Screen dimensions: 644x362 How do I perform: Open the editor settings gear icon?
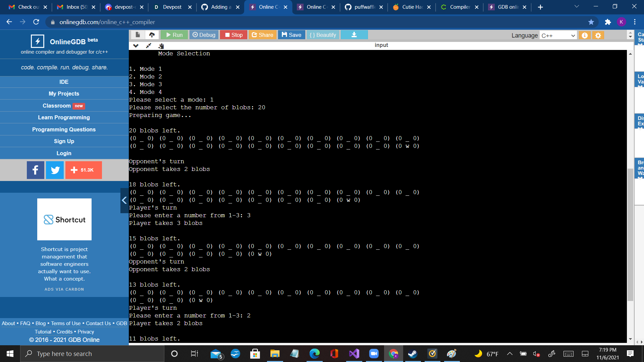(x=598, y=35)
